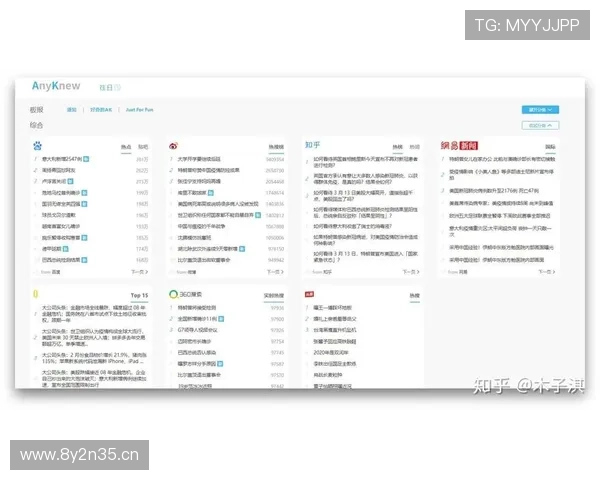Open first Baidu item 意大利新增2547例
The image size is (600, 480).
[62, 159]
